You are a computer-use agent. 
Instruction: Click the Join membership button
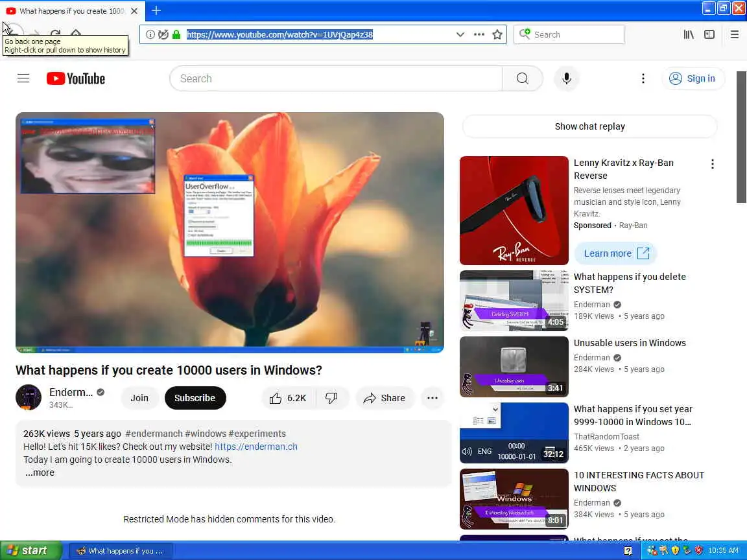(139, 398)
